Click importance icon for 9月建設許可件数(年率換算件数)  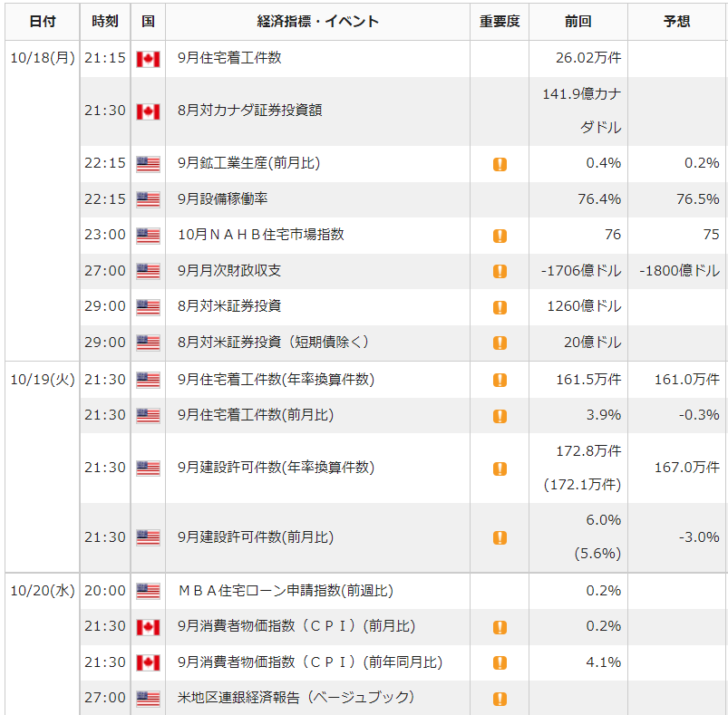point(500,469)
